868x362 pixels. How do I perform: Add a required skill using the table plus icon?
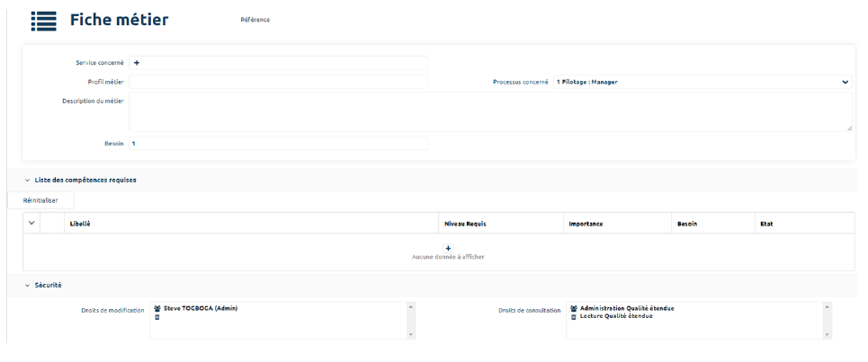(448, 248)
